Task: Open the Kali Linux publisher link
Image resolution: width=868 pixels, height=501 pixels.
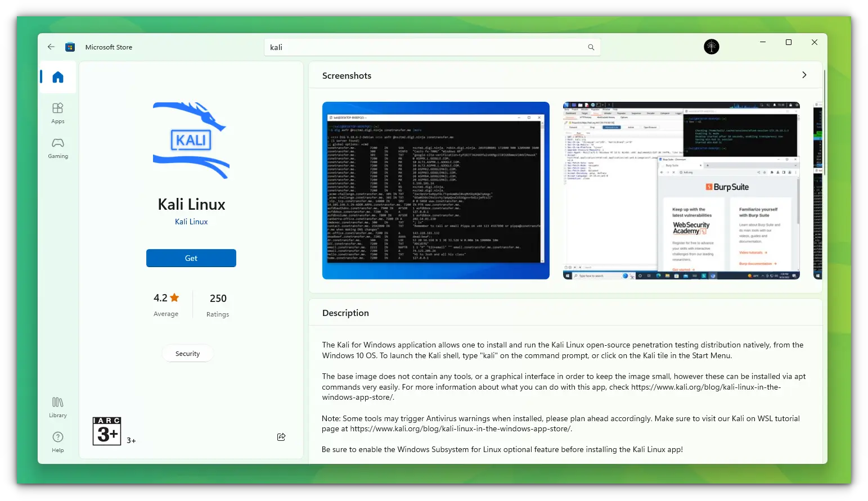Action: pos(191,222)
